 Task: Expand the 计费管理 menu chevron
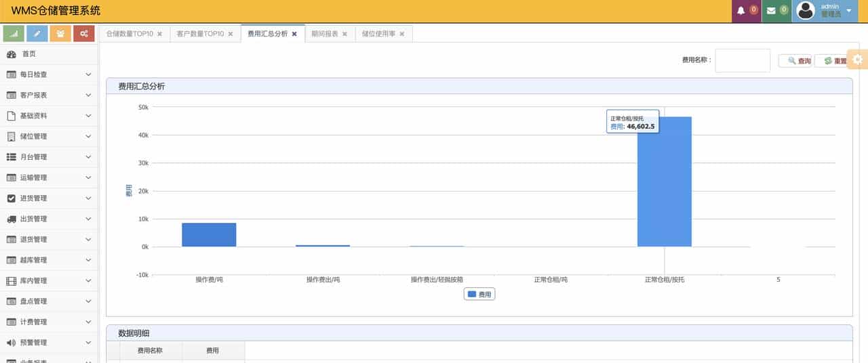click(x=88, y=322)
